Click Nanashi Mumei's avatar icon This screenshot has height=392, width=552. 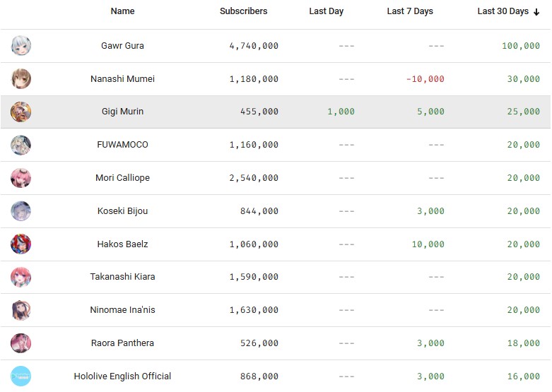coord(21,79)
